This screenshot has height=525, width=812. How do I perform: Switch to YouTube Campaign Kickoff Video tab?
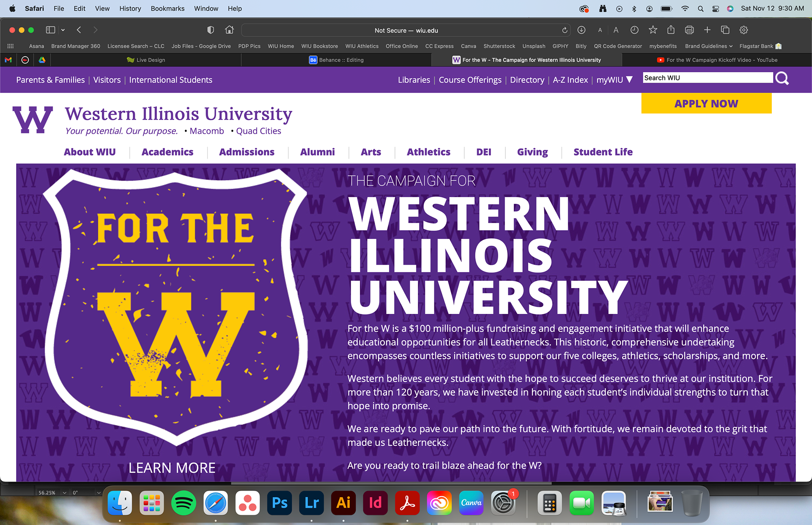(x=717, y=60)
